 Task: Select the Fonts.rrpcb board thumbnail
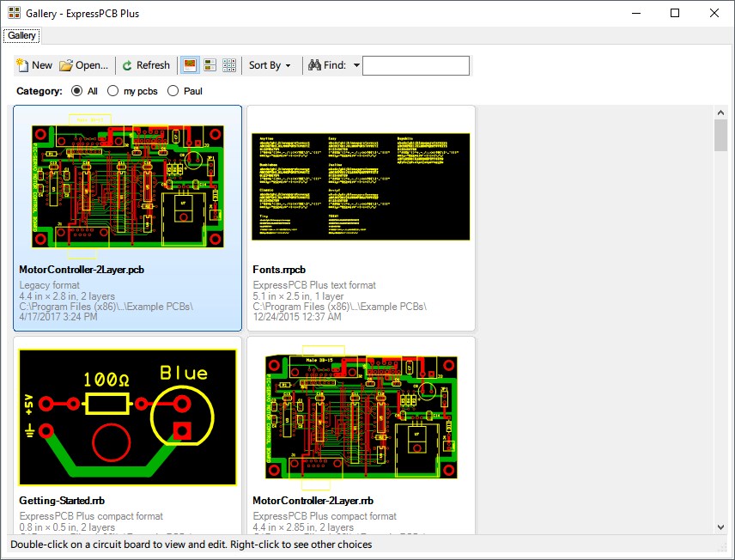(361, 186)
